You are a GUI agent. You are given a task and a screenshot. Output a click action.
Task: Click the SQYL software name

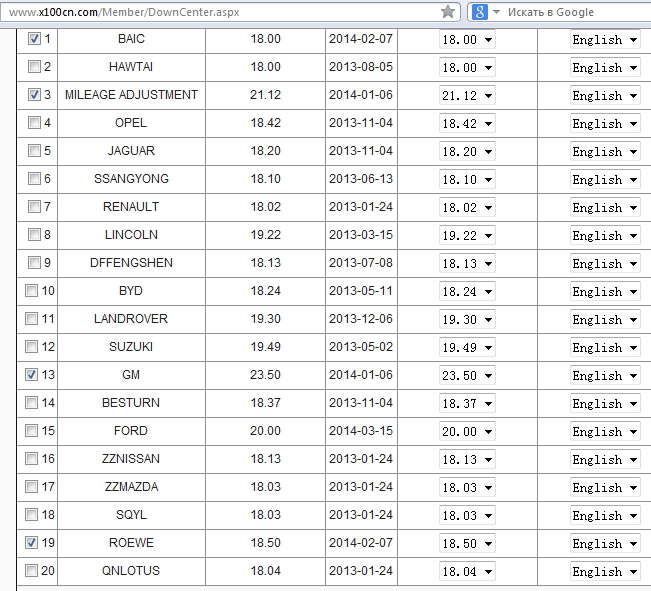click(131, 515)
